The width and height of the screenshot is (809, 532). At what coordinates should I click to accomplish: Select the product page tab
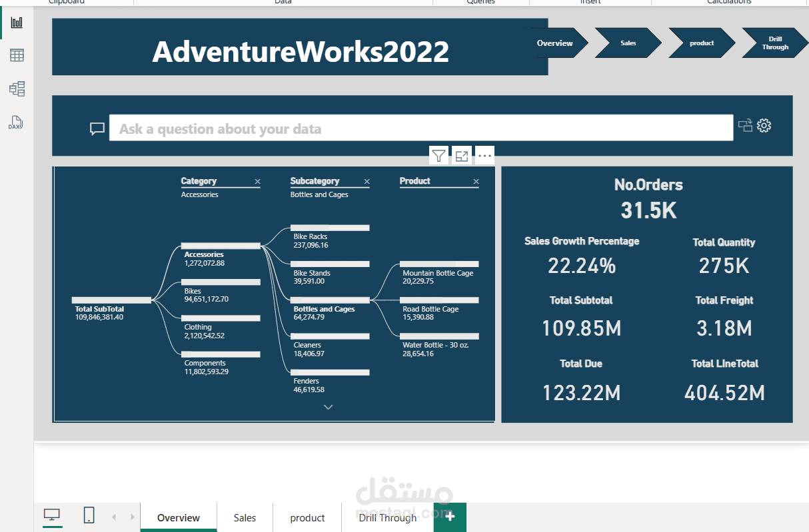(x=307, y=517)
